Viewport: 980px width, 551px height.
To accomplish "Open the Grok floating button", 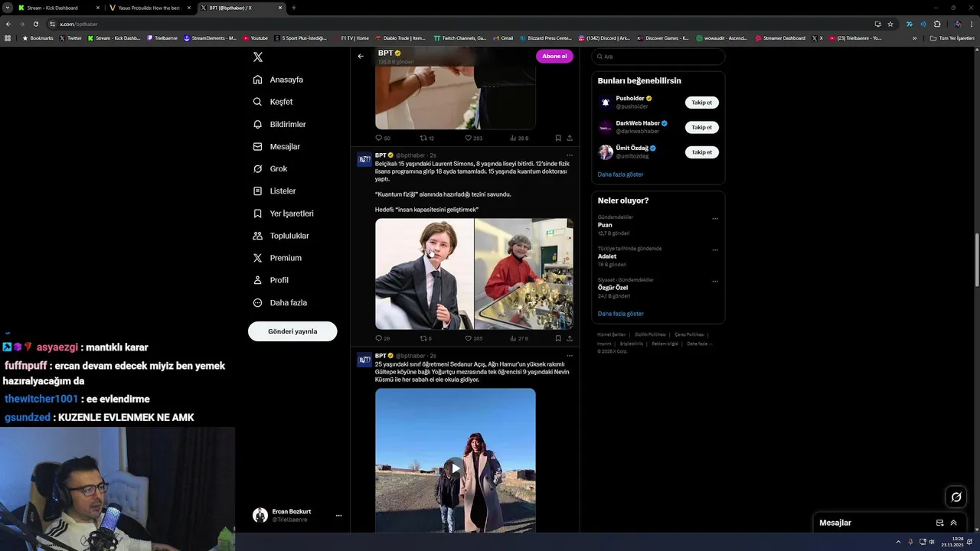I will [x=956, y=497].
